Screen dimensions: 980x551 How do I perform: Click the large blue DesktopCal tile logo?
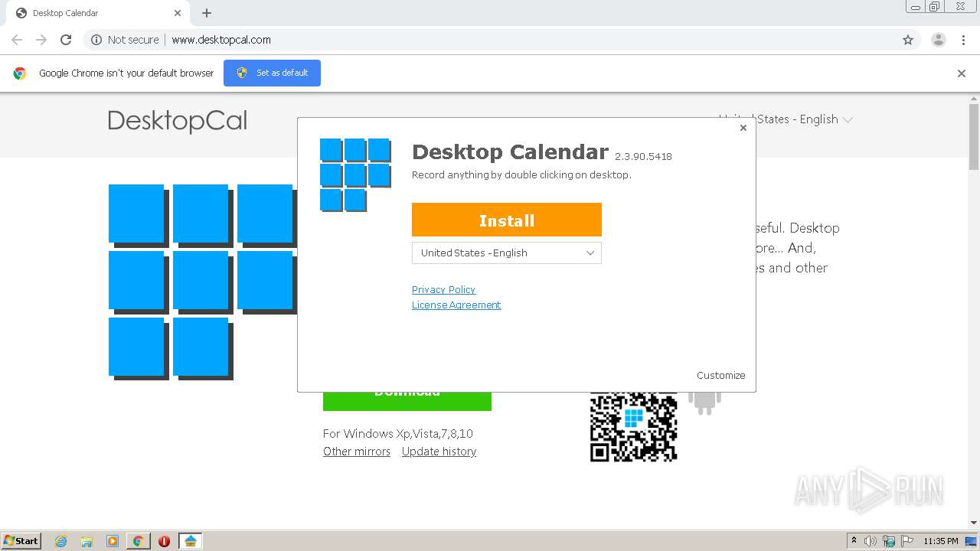pos(203,282)
